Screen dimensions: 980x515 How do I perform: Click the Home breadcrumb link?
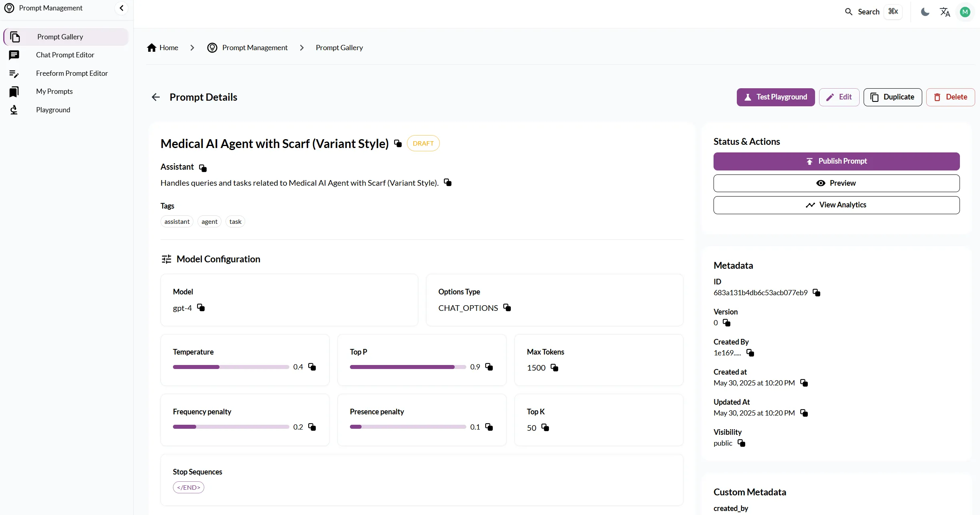pos(163,48)
